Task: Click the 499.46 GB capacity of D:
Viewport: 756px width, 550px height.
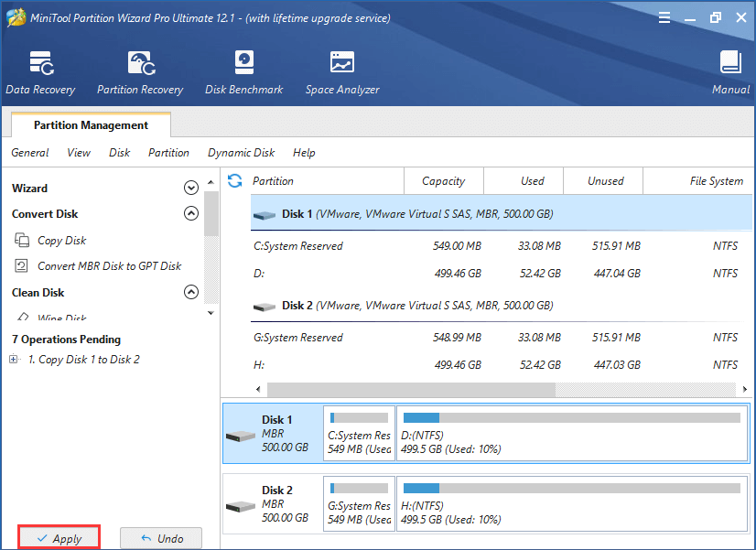Action: click(x=458, y=274)
